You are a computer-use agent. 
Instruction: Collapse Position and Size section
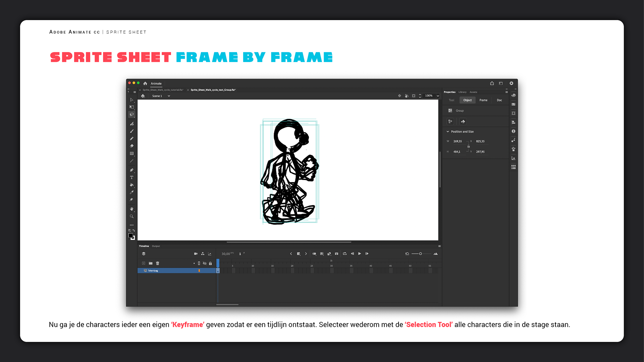pyautogui.click(x=448, y=132)
